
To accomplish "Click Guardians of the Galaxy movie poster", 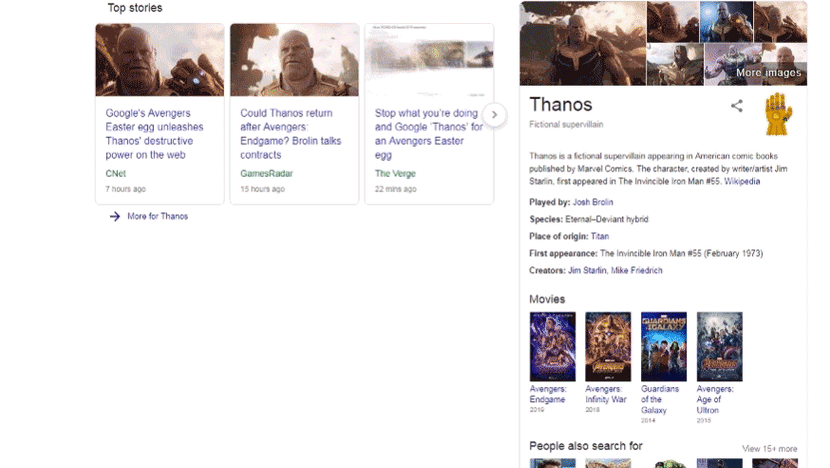I will click(663, 346).
